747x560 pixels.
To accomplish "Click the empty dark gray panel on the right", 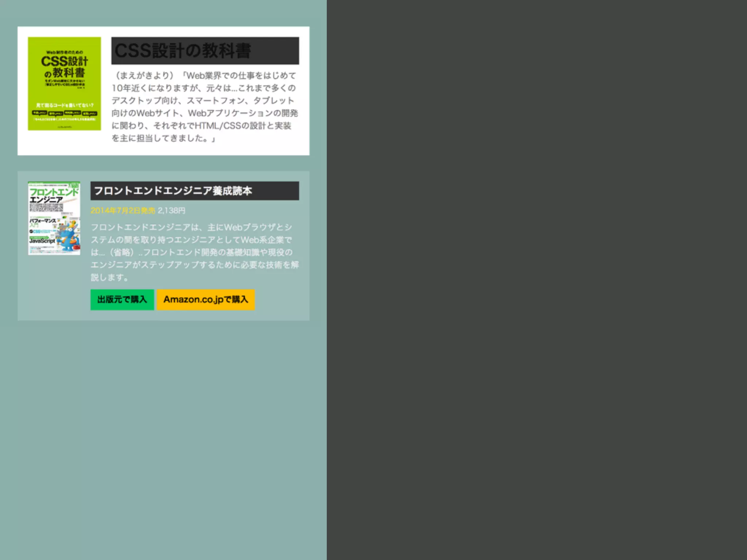I will 536,280.
